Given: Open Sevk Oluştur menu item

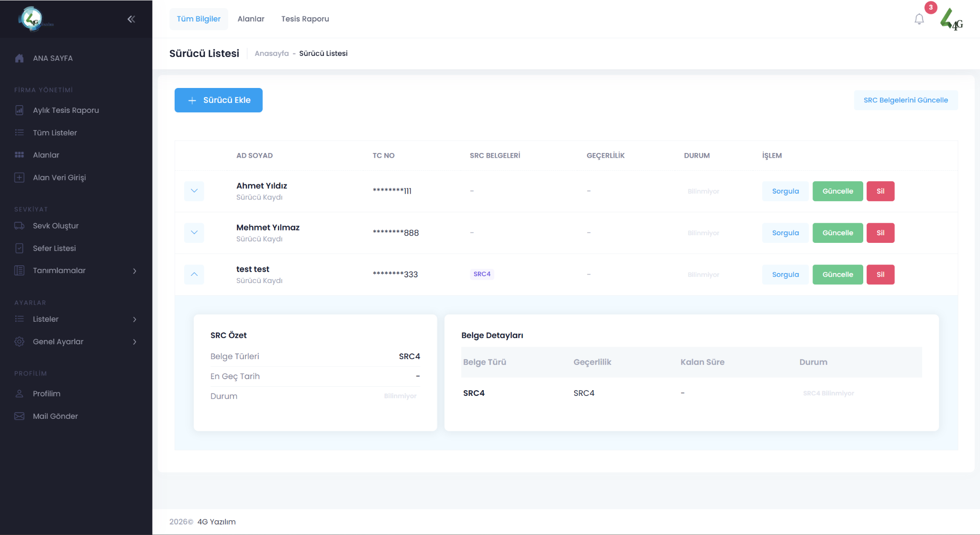Looking at the screenshot, I should (56, 226).
